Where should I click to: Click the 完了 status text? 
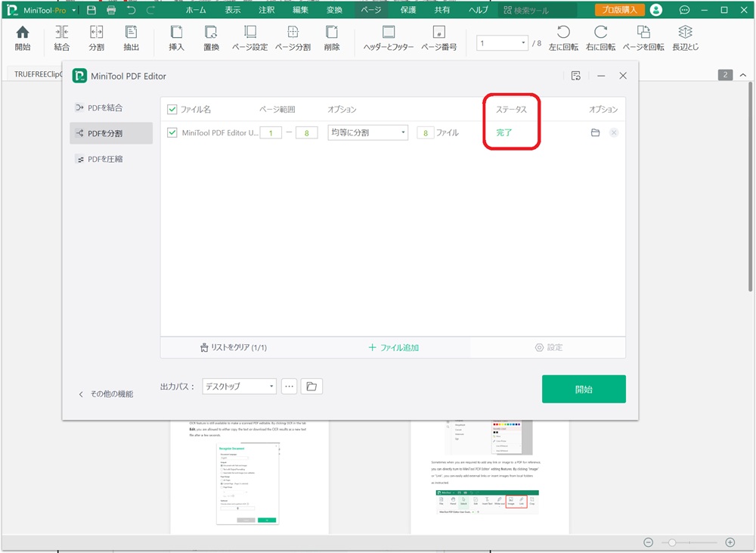tap(503, 132)
